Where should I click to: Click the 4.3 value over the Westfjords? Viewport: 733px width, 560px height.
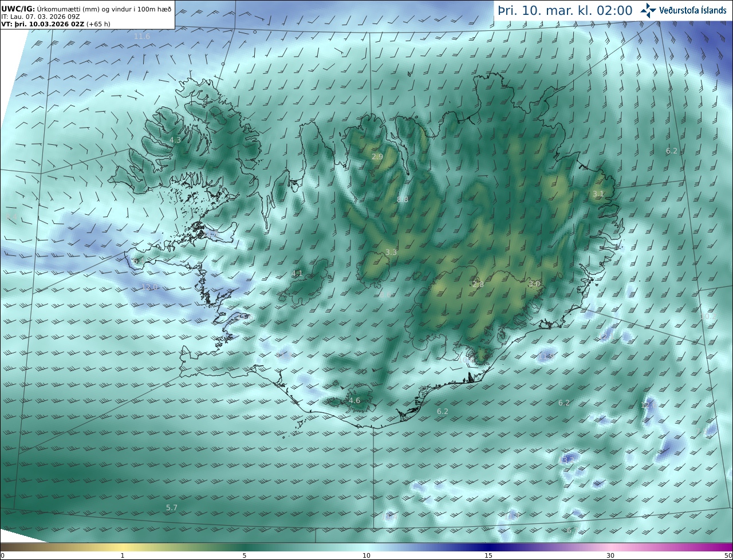coord(175,140)
